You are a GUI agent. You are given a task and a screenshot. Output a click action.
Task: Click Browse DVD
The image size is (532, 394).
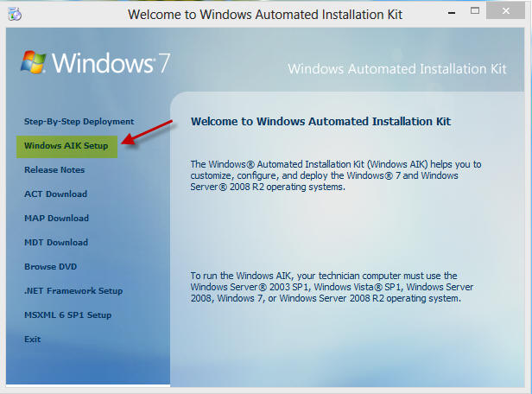click(51, 266)
